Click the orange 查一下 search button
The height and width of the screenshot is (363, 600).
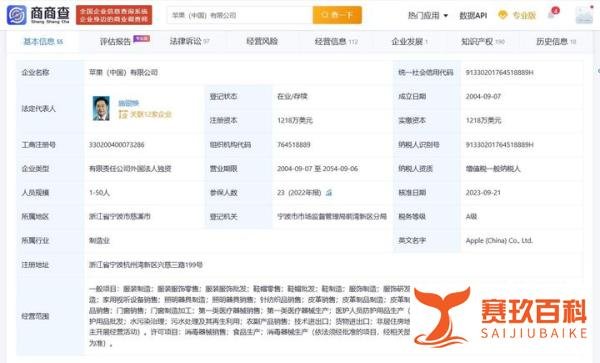pos(337,15)
